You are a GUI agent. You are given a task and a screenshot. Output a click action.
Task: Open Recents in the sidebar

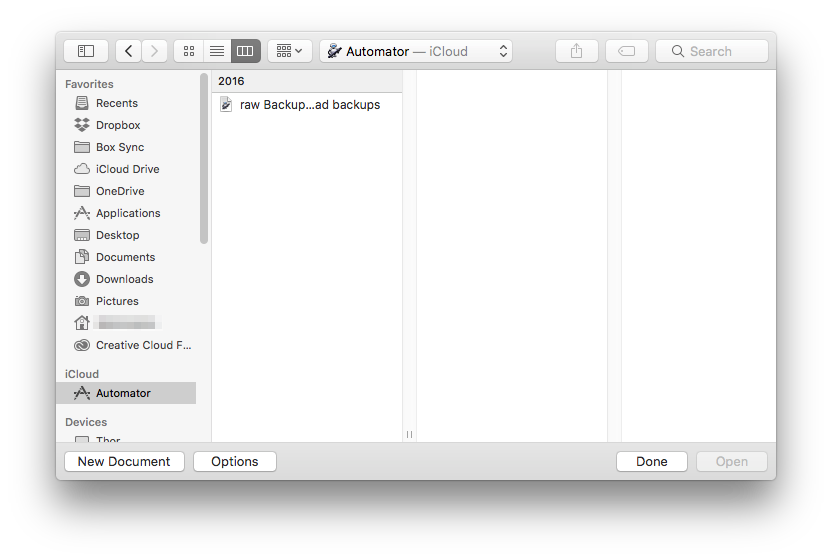click(x=127, y=103)
